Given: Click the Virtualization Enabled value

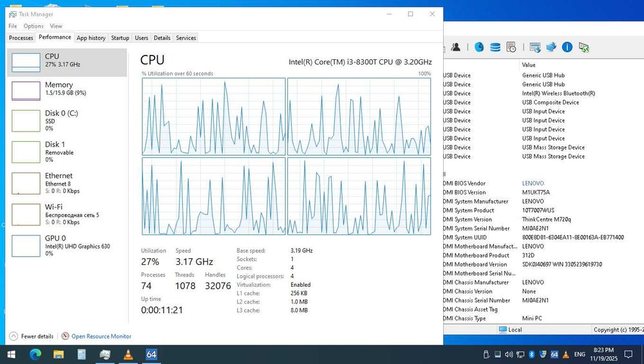Looking at the screenshot, I should tap(301, 285).
